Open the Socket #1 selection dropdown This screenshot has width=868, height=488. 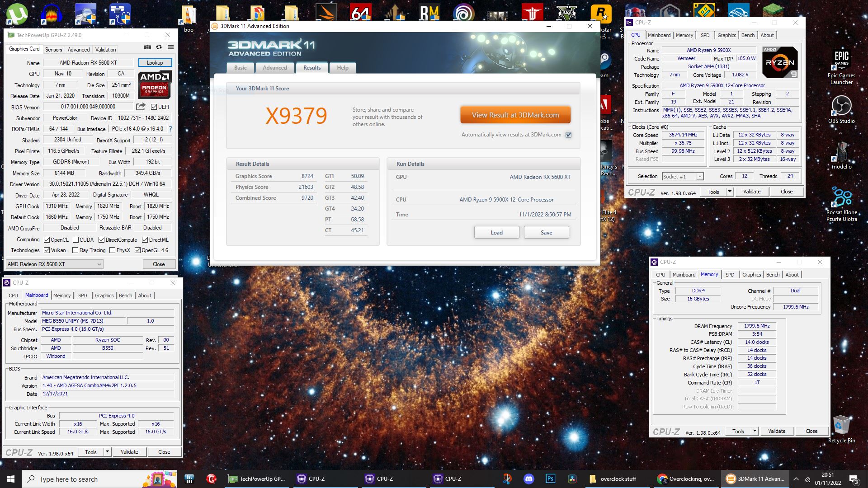pyautogui.click(x=683, y=177)
